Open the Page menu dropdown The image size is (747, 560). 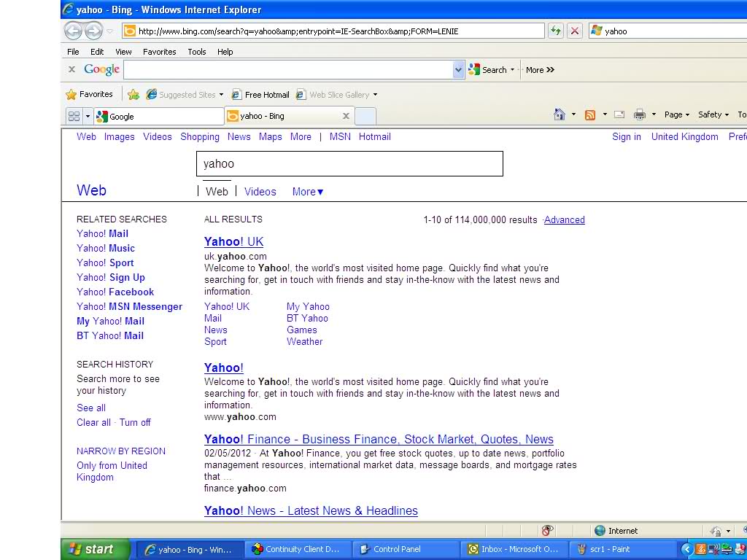677,114
